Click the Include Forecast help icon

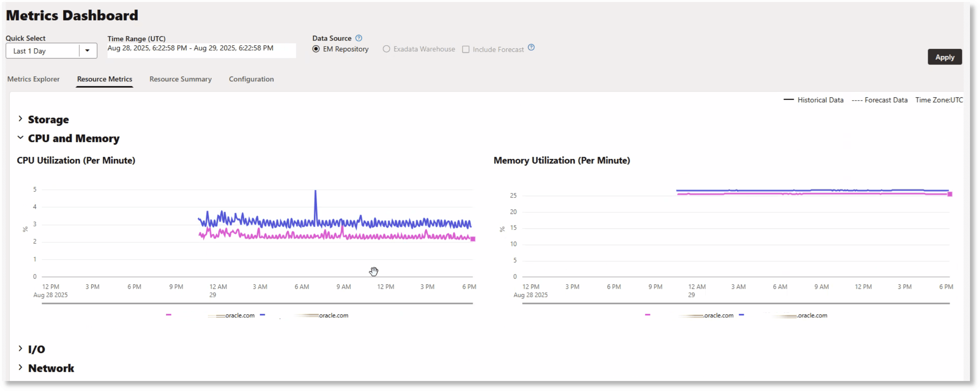click(x=531, y=47)
